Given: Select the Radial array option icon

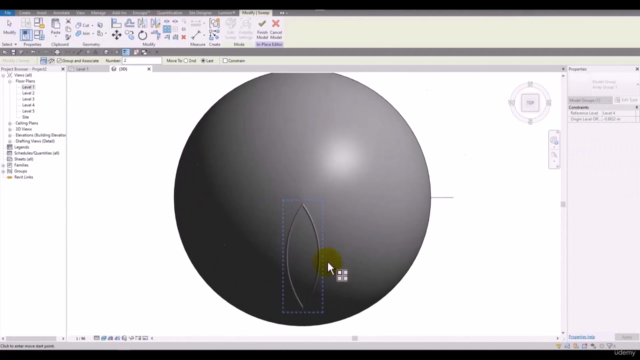Looking at the screenshot, I should point(51,61).
